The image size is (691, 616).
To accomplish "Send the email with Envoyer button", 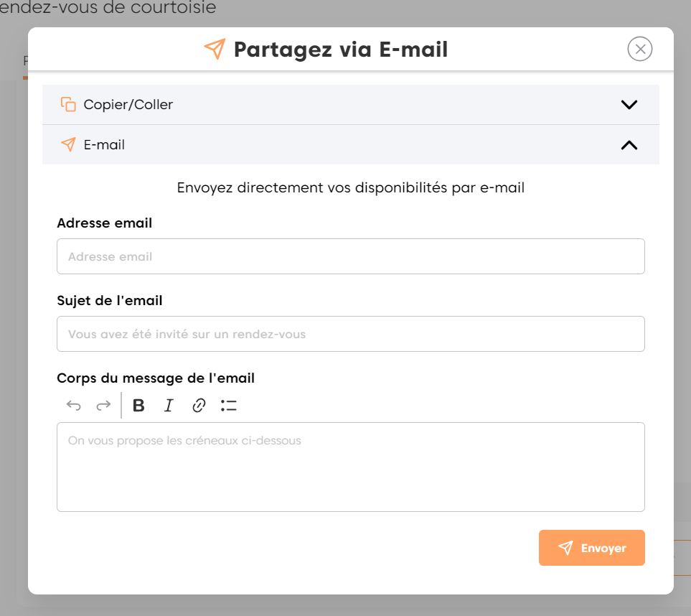I will pos(591,548).
